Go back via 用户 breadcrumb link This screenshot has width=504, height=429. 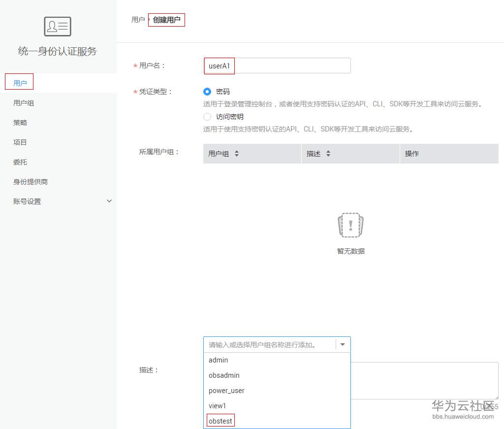[138, 20]
